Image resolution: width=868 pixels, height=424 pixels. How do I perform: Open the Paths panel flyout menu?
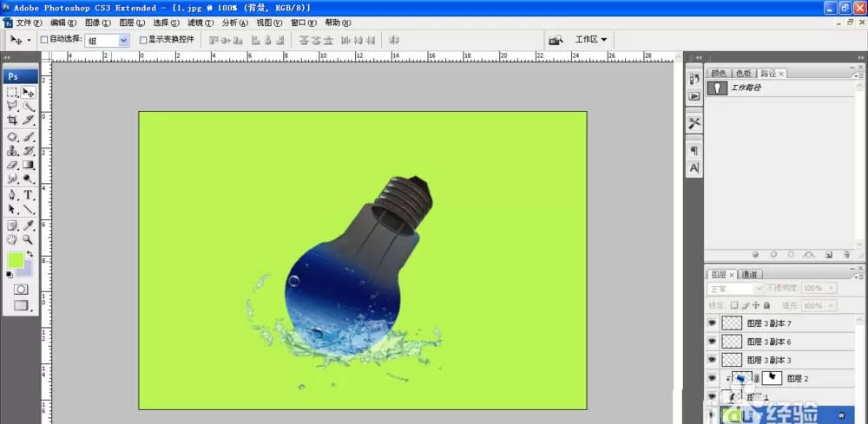[x=858, y=75]
